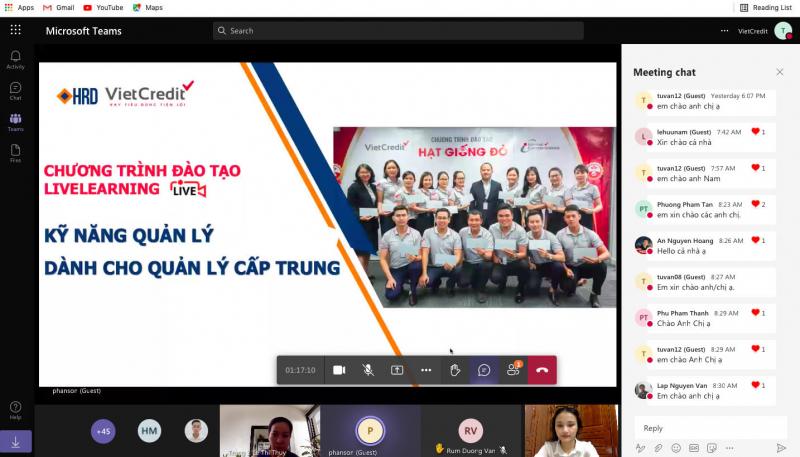Switch to Teams tab in sidebar
Viewport: 800px width, 457px height.
point(15,121)
